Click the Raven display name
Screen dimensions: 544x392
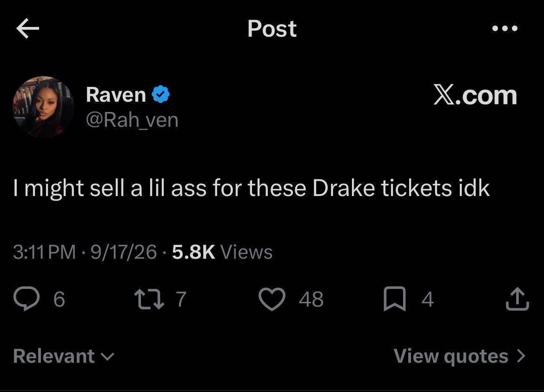pos(116,94)
